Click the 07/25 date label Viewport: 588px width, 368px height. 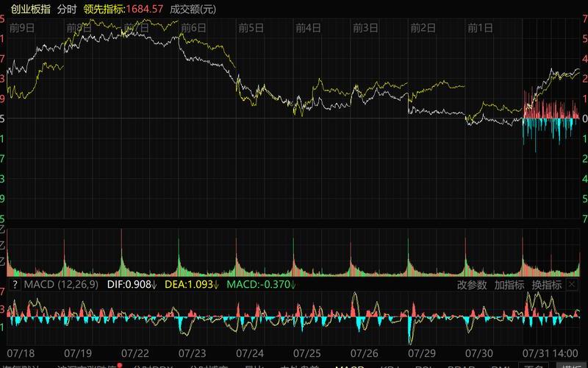(x=306, y=353)
